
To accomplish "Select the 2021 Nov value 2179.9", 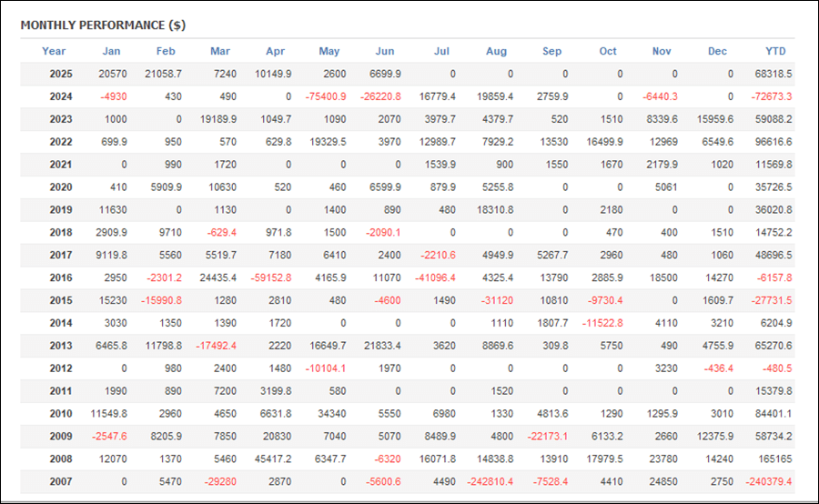I will [662, 165].
